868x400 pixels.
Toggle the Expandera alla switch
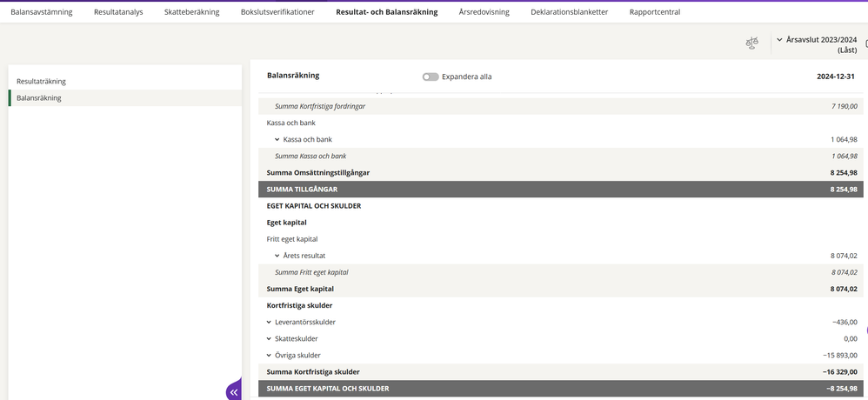pyautogui.click(x=431, y=77)
